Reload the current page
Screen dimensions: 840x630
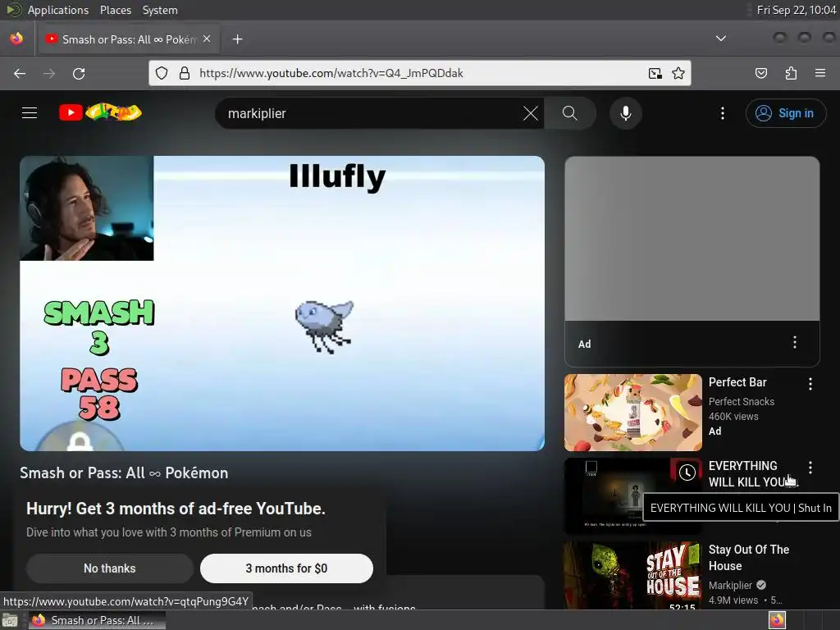[79, 73]
